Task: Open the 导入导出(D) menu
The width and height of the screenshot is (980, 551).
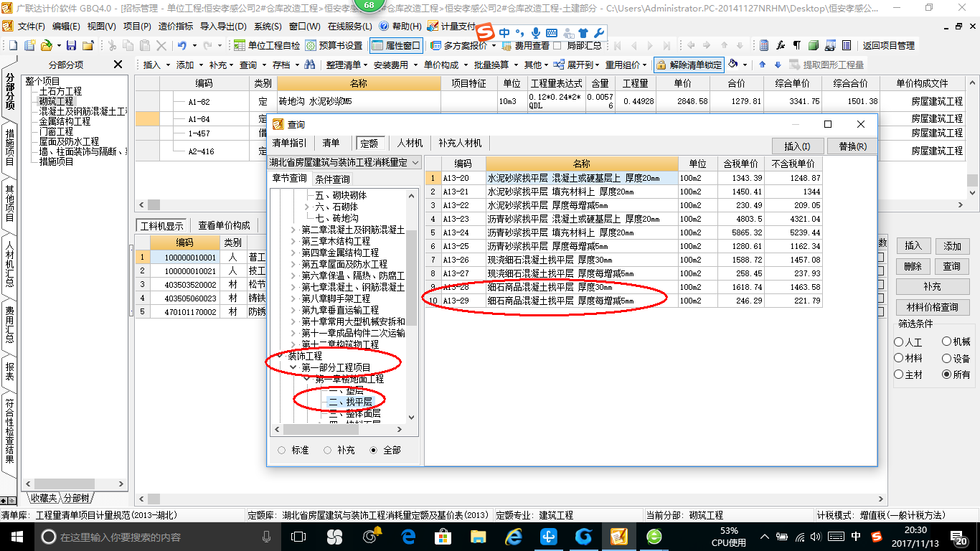Action: 223,26
